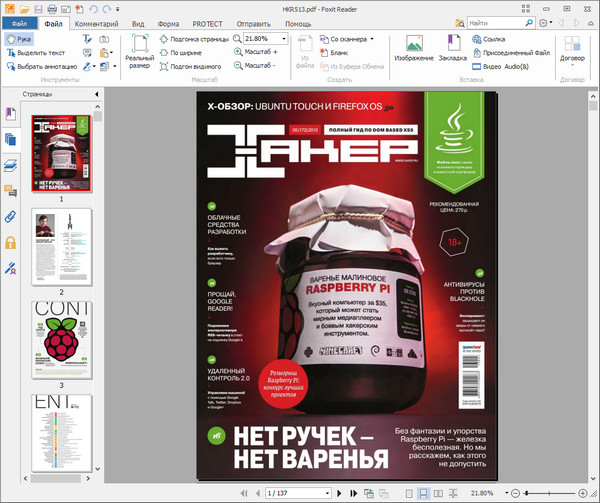The image size is (600, 503).
Task: Toggle continuous facing view mode
Action: coord(453,493)
